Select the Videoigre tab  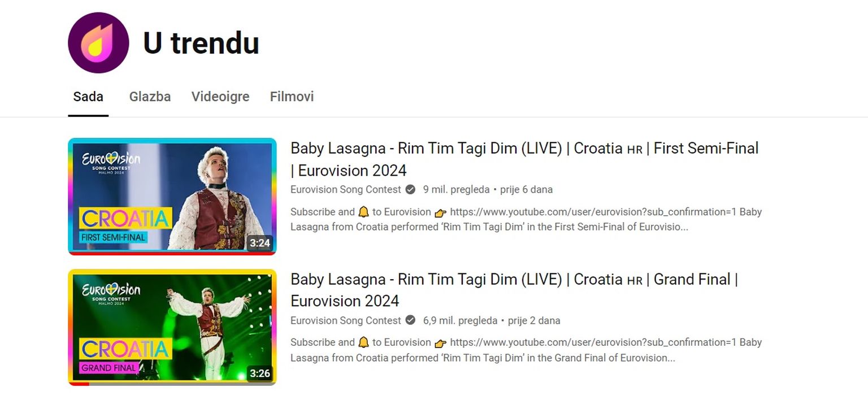click(x=220, y=97)
